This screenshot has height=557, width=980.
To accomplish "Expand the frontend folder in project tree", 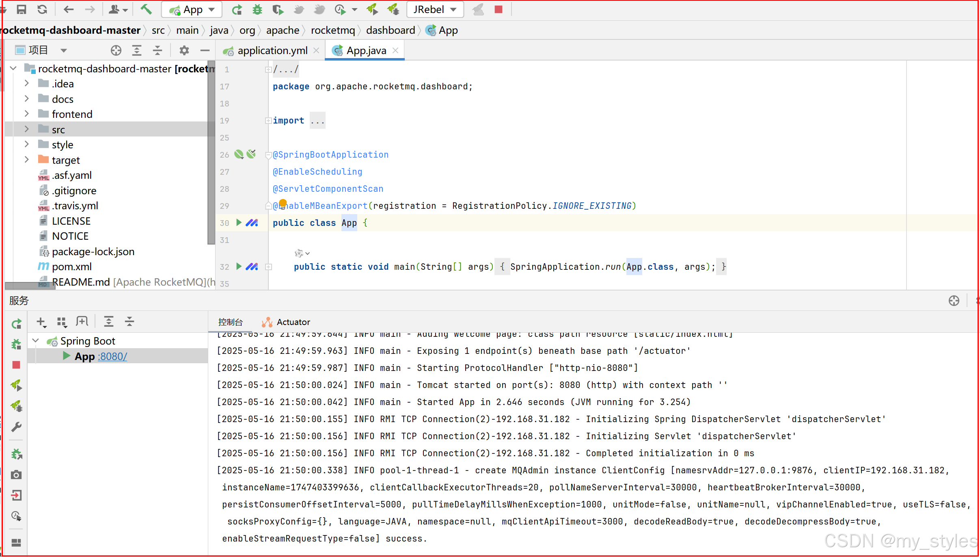I will (27, 114).
